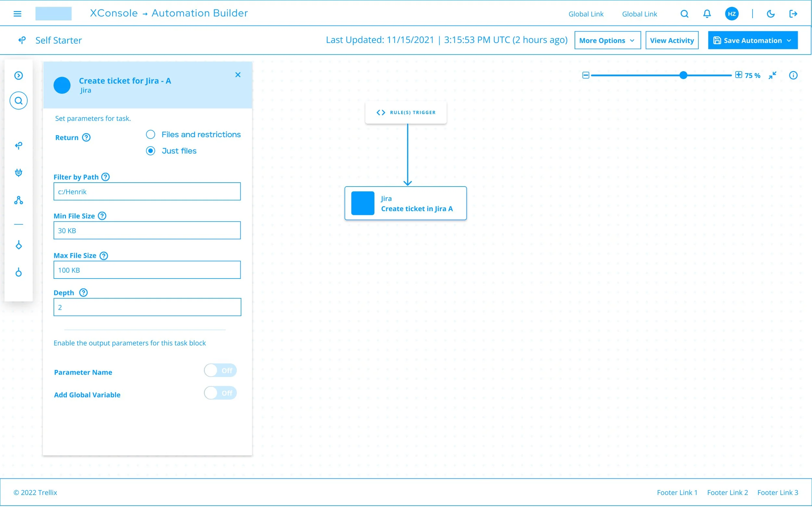Click the Self Starter title
812x508 pixels.
click(x=59, y=40)
